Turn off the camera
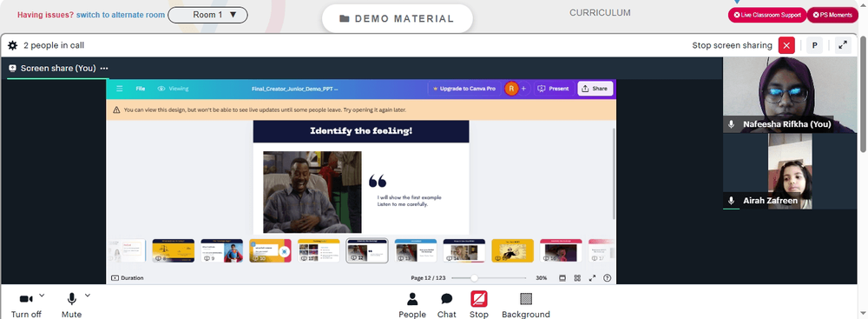The width and height of the screenshot is (868, 319). (x=26, y=305)
